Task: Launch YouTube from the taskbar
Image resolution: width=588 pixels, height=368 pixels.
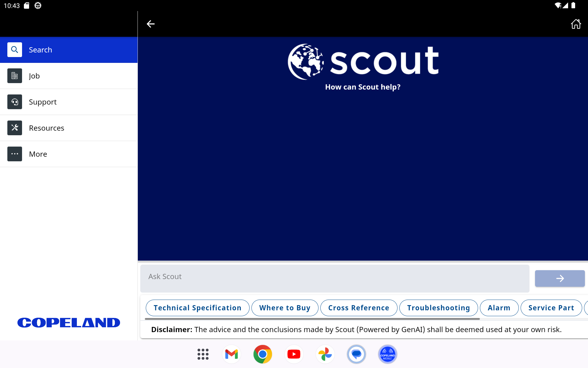Action: 294,354
